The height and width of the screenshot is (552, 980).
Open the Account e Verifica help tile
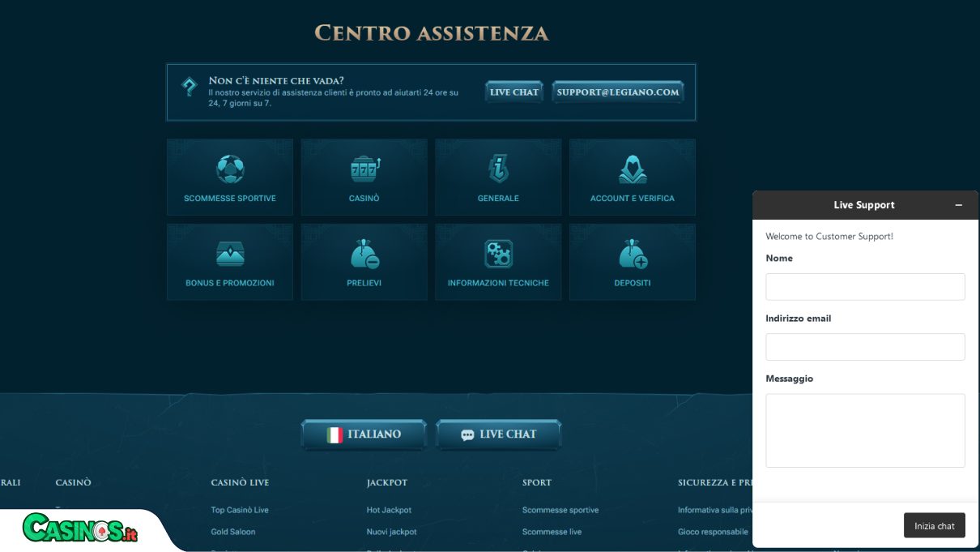point(633,177)
